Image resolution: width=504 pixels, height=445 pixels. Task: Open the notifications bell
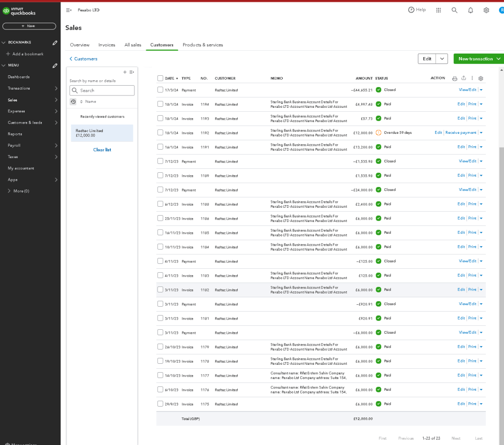click(470, 10)
